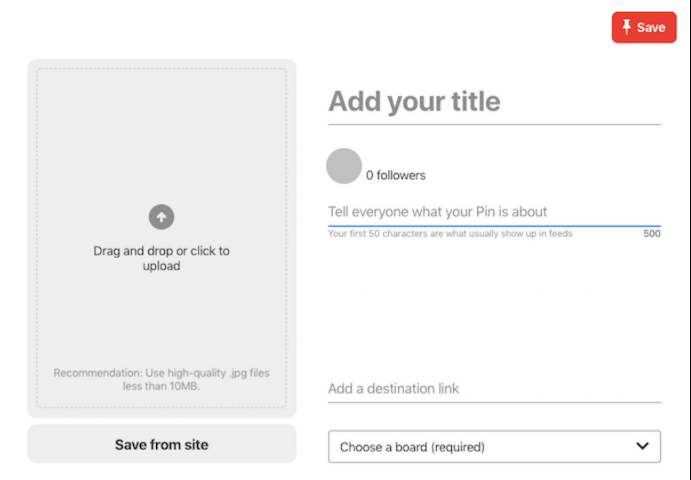Click the circular upload arrow icon
Screen dimensions: 691x480
[161, 217]
